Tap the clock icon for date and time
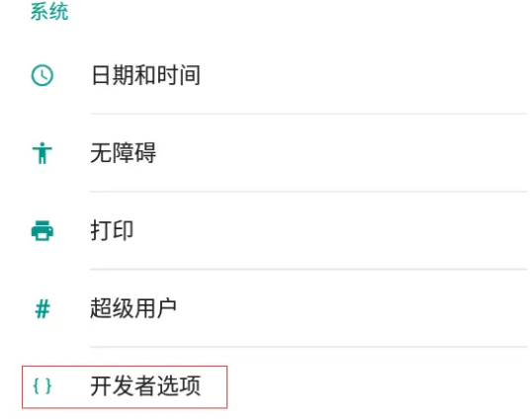Screen dimensions: 532x419 pos(43,75)
